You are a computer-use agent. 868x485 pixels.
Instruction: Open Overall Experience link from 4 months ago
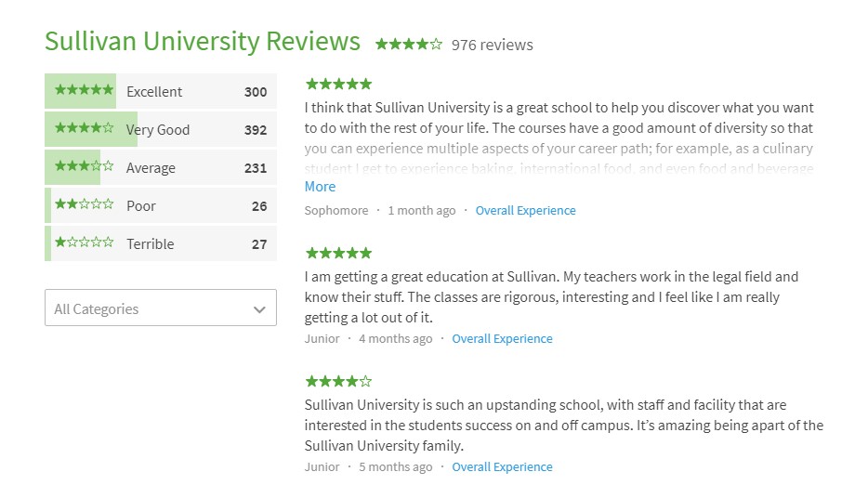click(x=502, y=339)
